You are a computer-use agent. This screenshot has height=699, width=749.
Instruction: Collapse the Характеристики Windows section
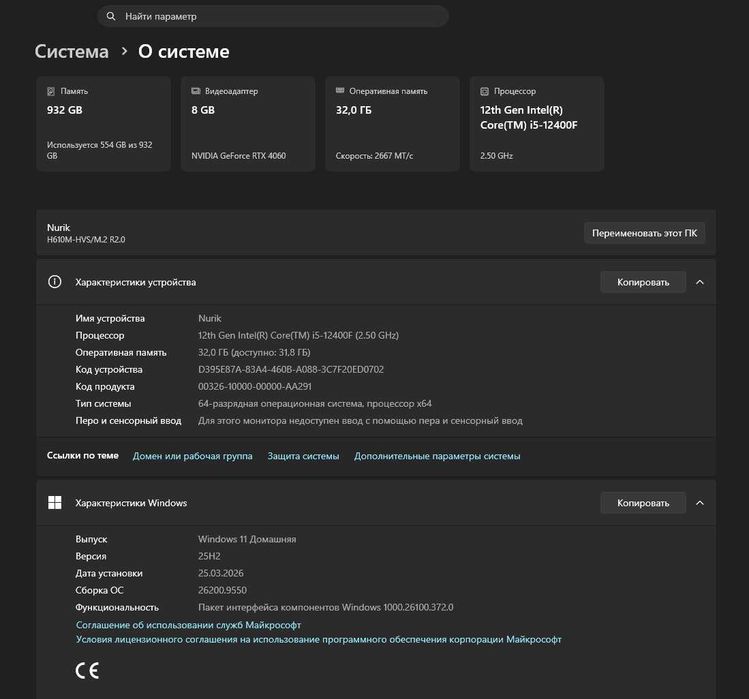click(x=700, y=503)
